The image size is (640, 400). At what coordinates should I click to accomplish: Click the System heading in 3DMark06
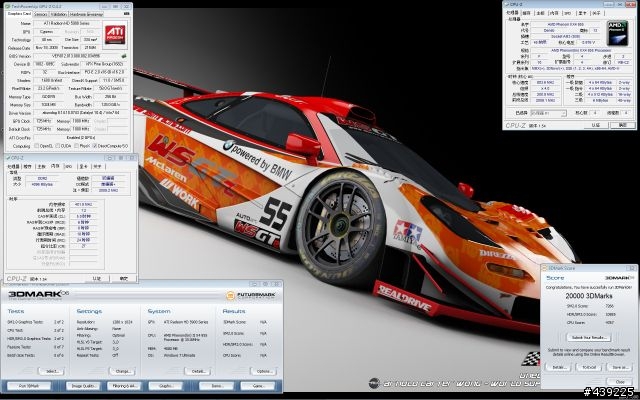[159, 311]
